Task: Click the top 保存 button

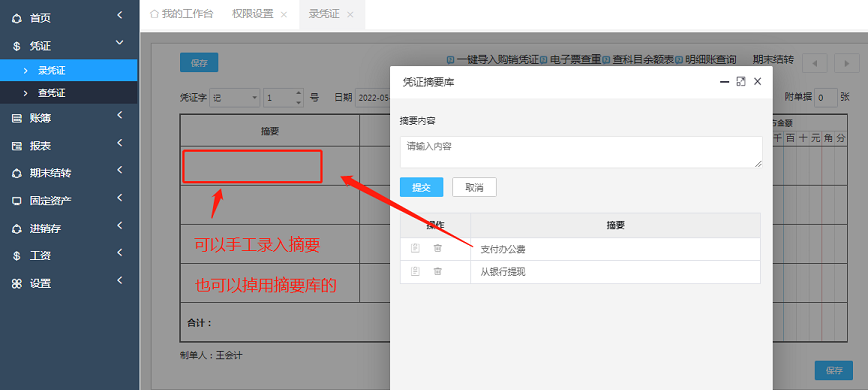Action: (x=199, y=63)
